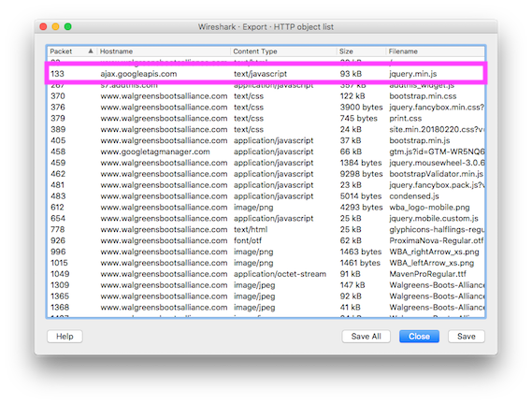Click the Size column header
The image size is (532, 404).
pyautogui.click(x=361, y=51)
